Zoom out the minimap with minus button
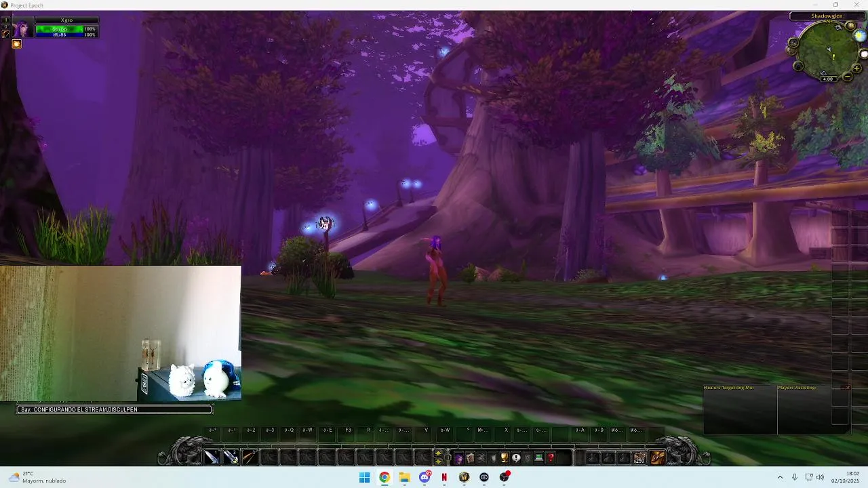This screenshot has width=868, height=488. (848, 77)
